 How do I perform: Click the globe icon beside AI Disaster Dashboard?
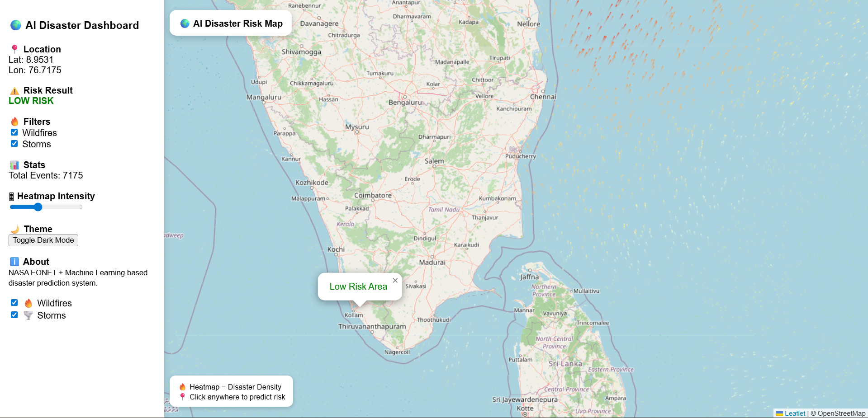click(x=15, y=25)
